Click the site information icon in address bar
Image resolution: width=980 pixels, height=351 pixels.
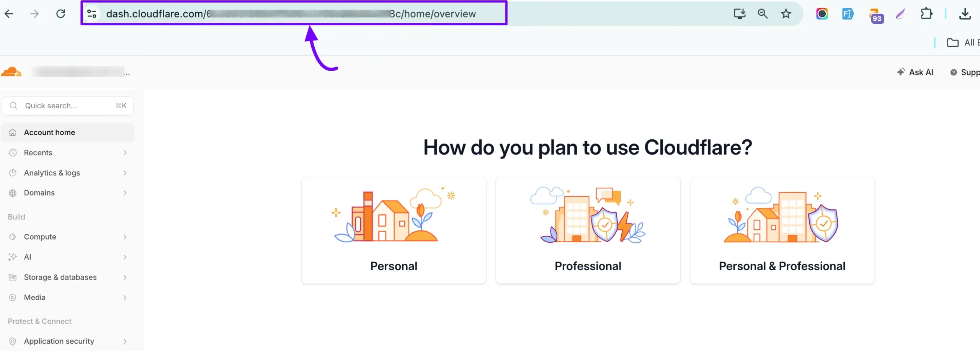pos(92,14)
